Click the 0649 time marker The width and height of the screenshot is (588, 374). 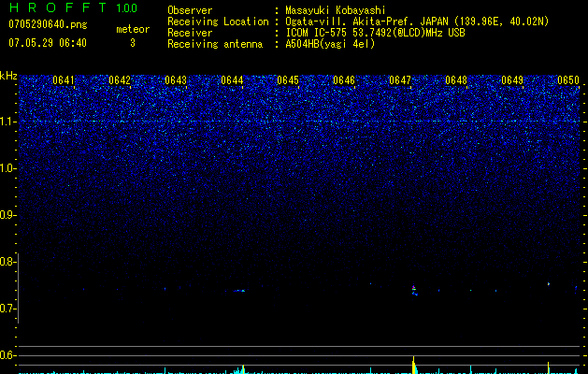tap(512, 80)
